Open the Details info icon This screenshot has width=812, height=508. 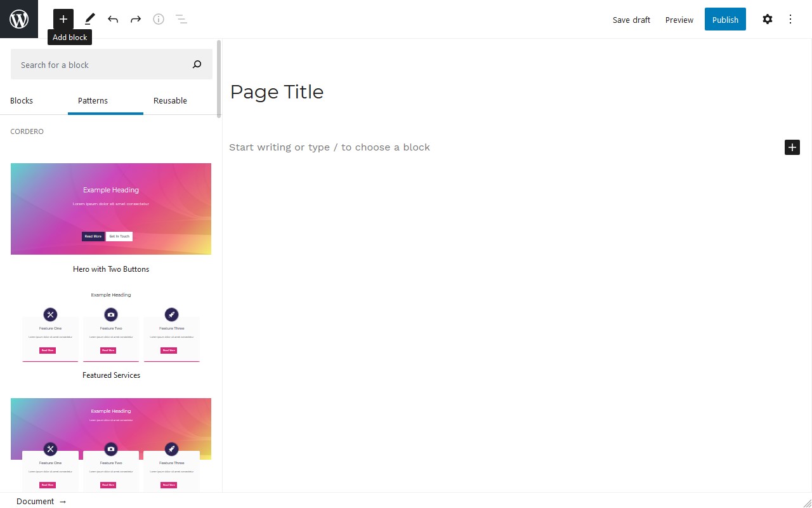[x=159, y=19]
